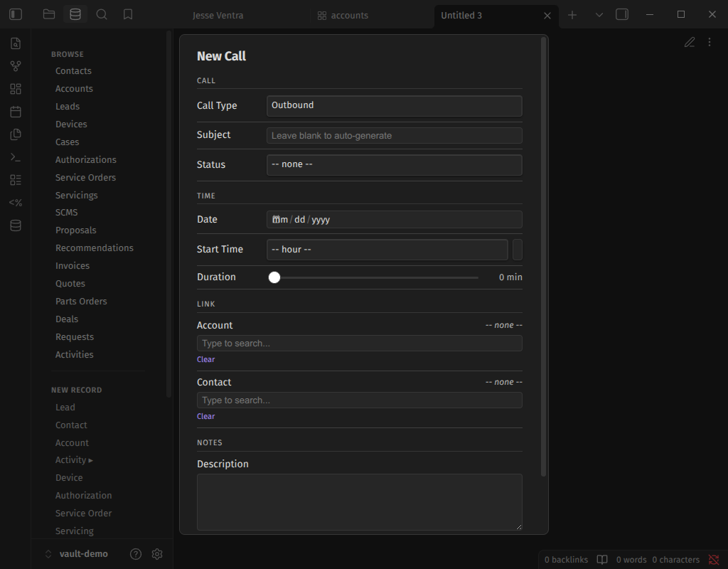Open the file explorer folder icon
The width and height of the screenshot is (728, 569).
point(49,14)
